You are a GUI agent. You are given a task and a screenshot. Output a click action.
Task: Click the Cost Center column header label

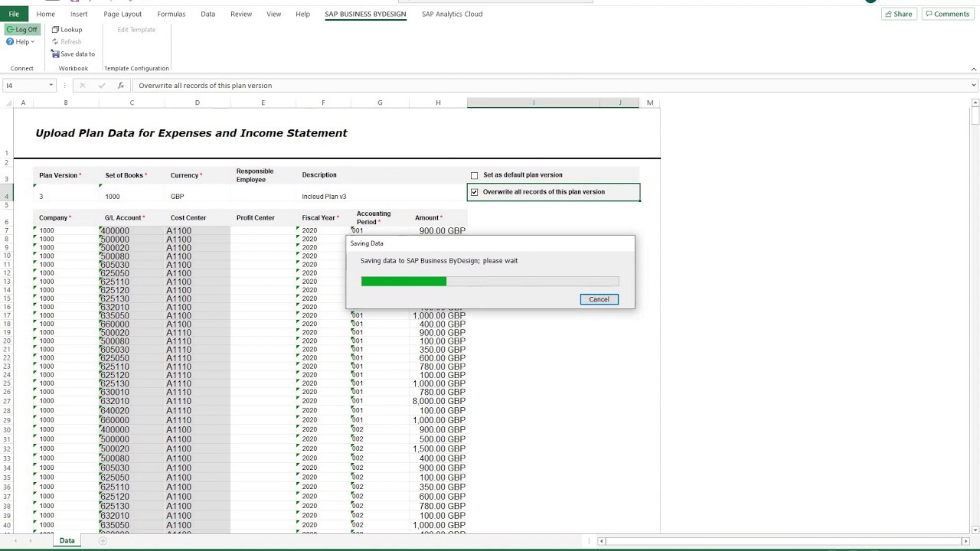pos(188,218)
